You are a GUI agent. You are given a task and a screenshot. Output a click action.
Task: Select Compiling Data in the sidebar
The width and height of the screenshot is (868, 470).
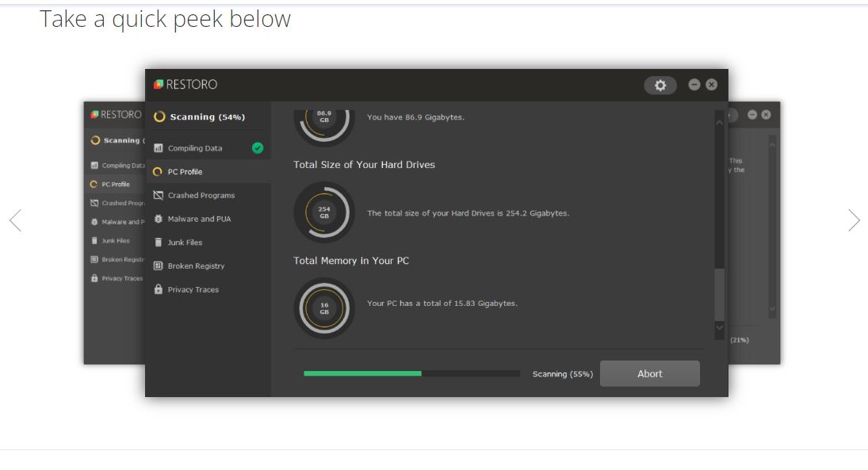click(208, 147)
